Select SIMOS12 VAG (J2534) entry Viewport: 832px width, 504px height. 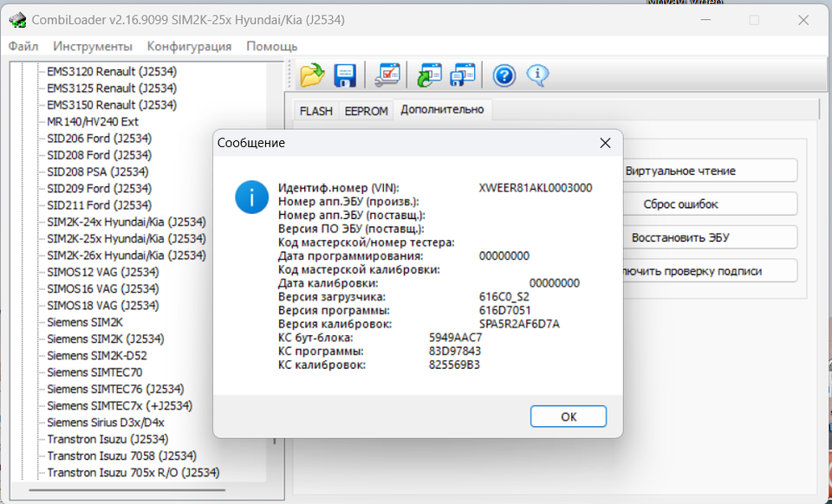[103, 272]
